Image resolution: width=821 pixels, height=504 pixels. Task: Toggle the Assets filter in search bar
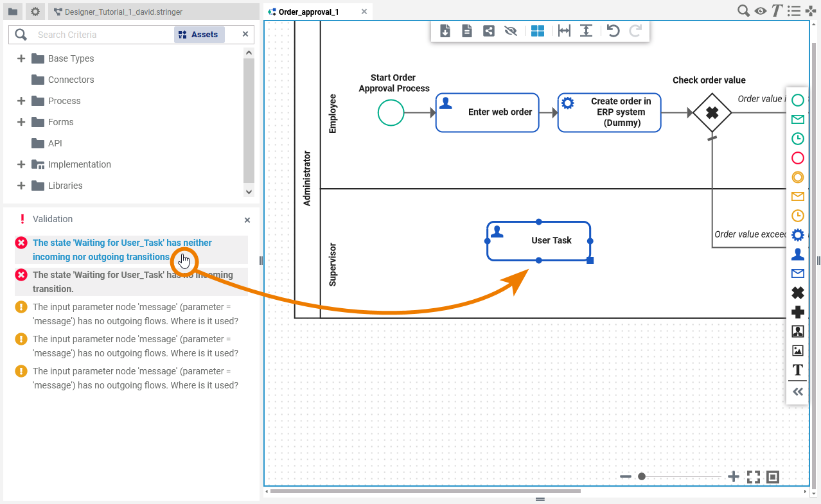[x=199, y=35]
